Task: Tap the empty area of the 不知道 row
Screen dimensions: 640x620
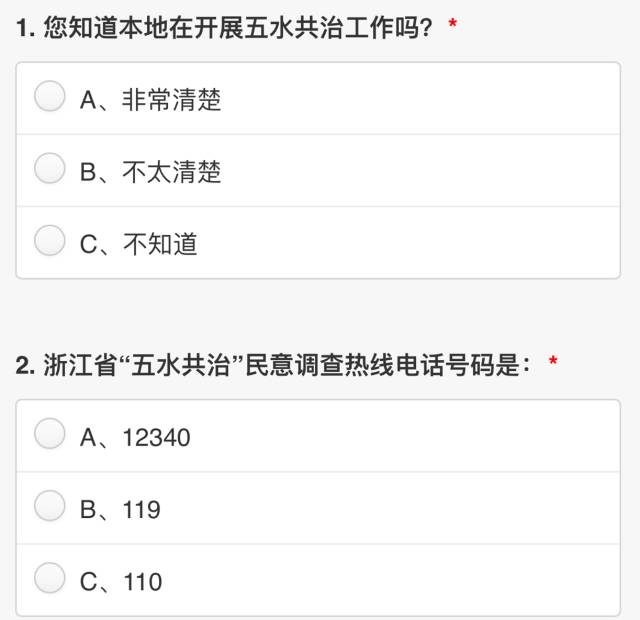Action: tap(408, 243)
